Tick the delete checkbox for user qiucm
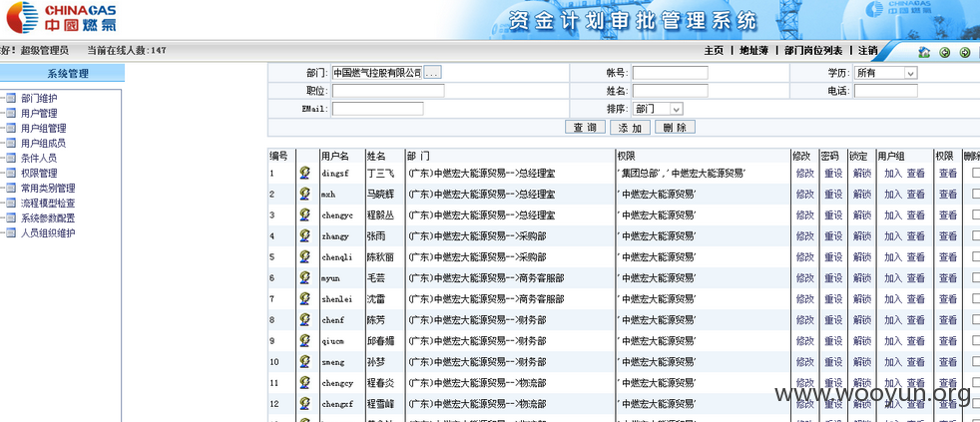This screenshot has width=980, height=422. point(976,341)
